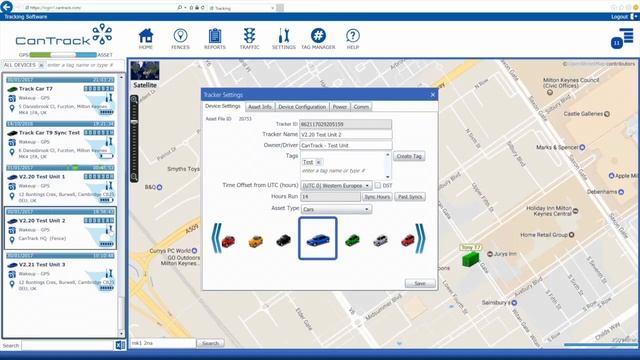This screenshot has height=360, width=640.
Task: Click the GPS/Asset progress bar
Action: point(63,55)
